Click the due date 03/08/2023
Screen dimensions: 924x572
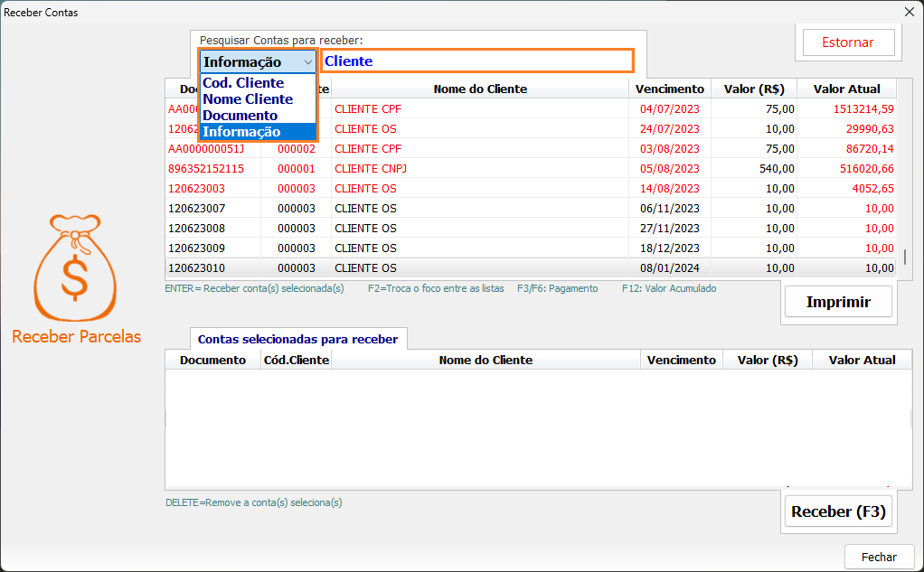coord(669,149)
